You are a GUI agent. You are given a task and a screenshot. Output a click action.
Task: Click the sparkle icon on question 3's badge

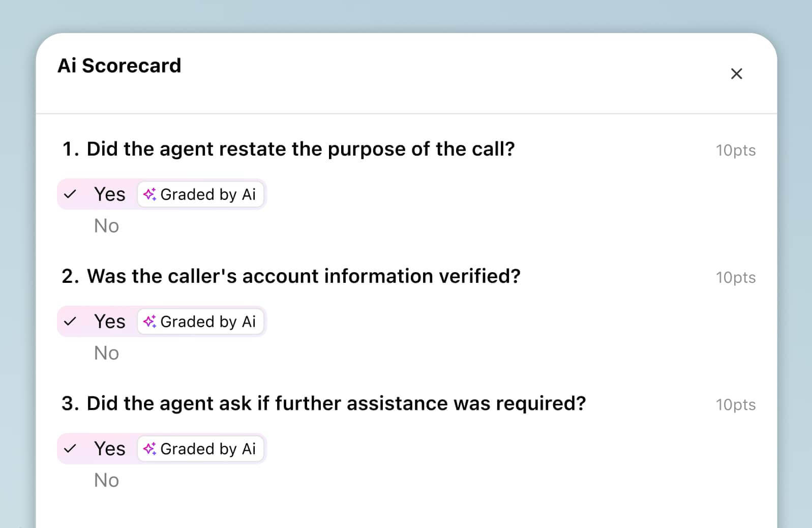[150, 449]
